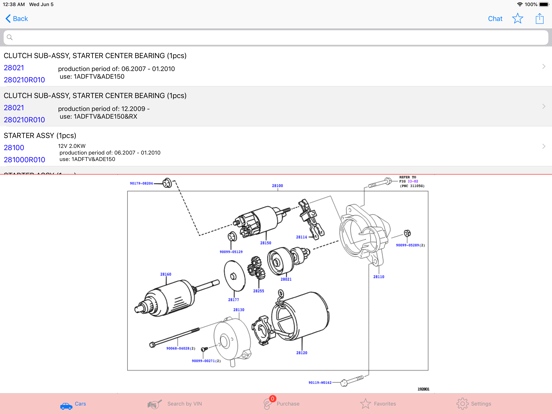Click diagram label 90099-05209
Image resolution: width=552 pixels, height=414 pixels.
tap(410, 245)
